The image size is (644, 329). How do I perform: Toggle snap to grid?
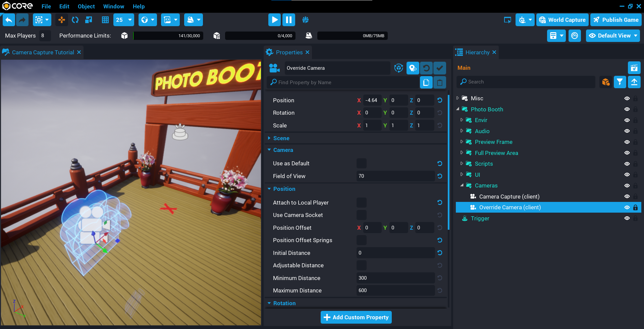click(x=105, y=20)
